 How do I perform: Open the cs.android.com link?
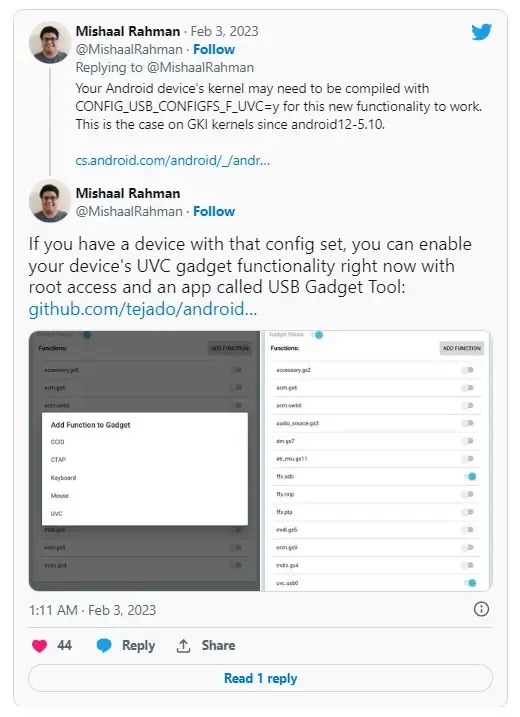[172, 161]
